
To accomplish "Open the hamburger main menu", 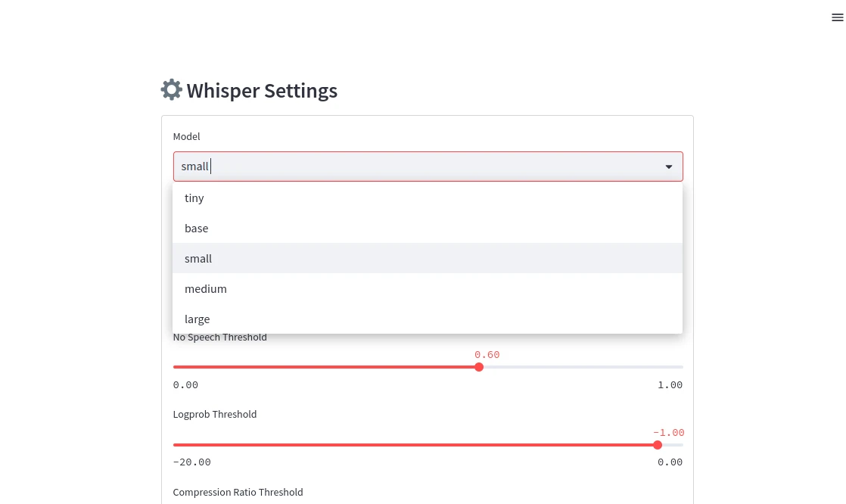I will [x=837, y=17].
